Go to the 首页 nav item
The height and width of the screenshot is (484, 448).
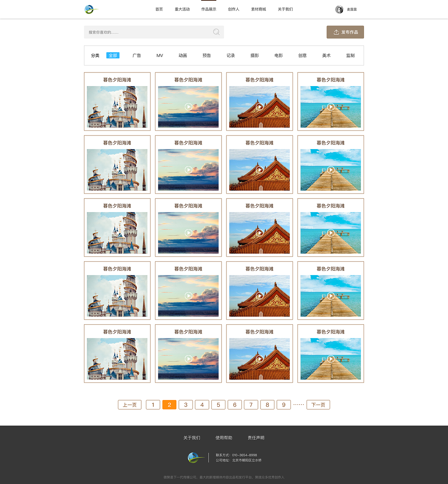tap(159, 9)
